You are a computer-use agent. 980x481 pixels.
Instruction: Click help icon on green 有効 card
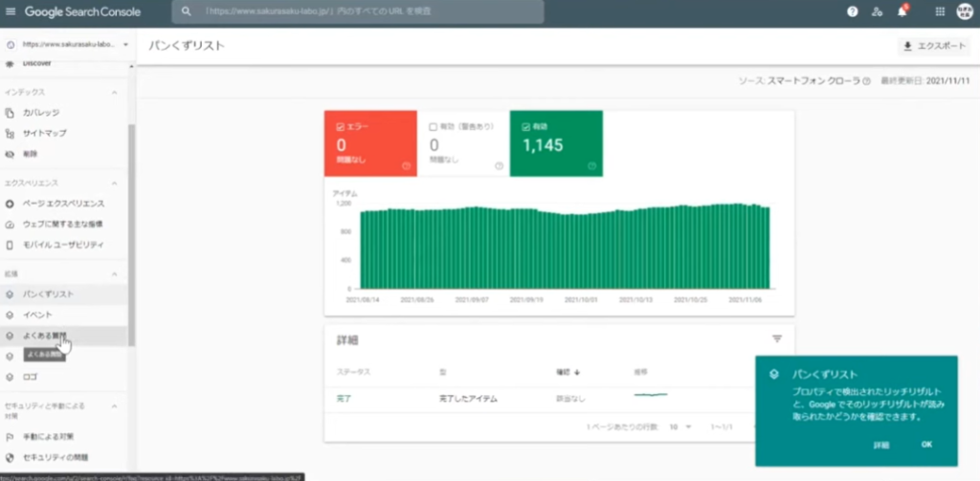591,165
